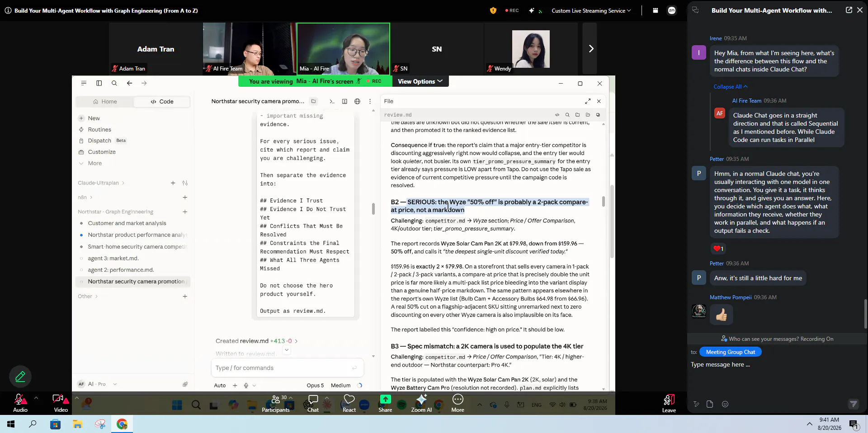Click the shared screen's hamburger menu icon
The width and height of the screenshot is (868, 433).
(84, 83)
